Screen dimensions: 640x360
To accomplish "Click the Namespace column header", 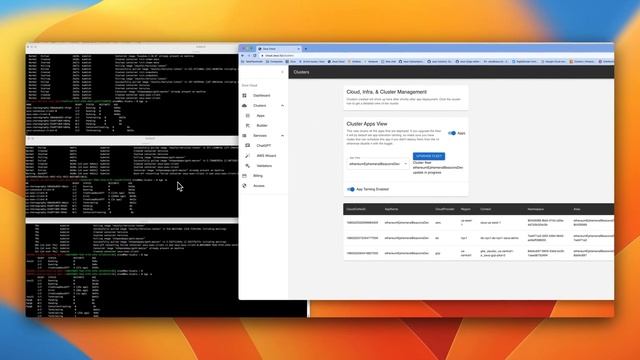I will pyautogui.click(x=536, y=209).
